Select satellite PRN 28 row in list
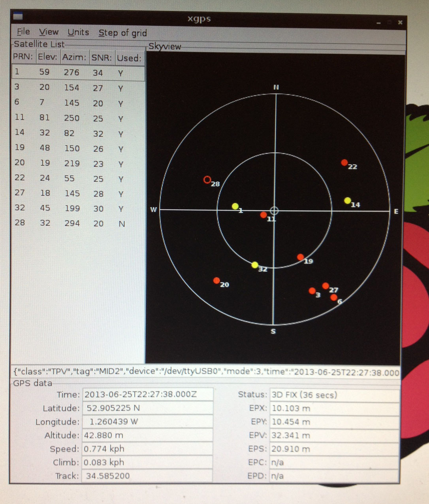 coord(78,223)
